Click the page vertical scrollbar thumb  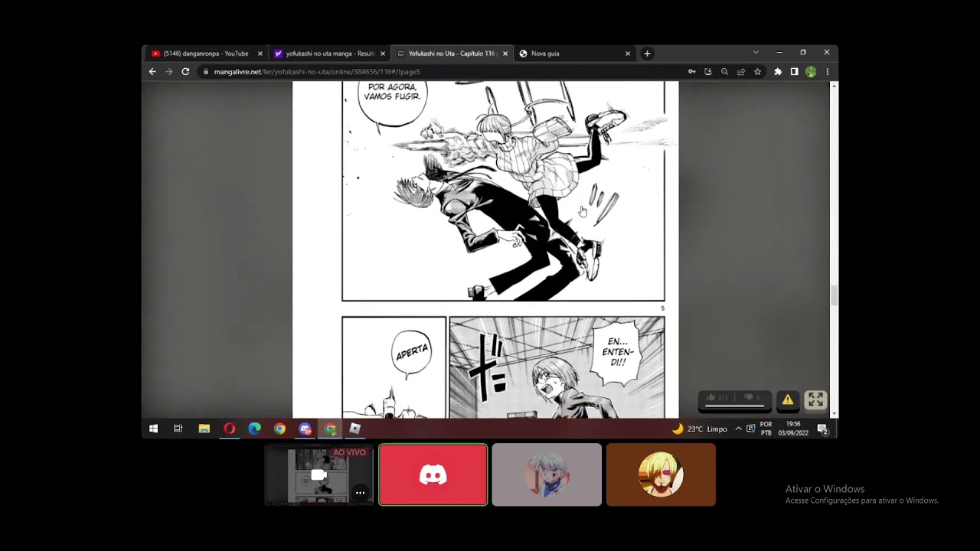(834, 295)
